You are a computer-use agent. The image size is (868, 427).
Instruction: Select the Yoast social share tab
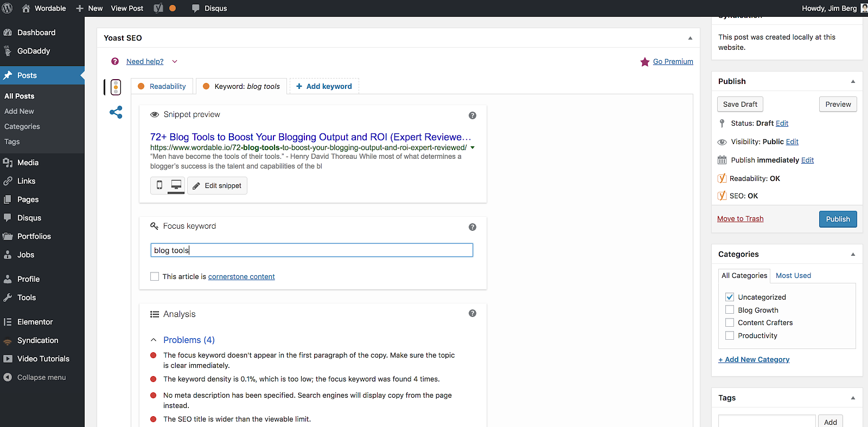[116, 112]
